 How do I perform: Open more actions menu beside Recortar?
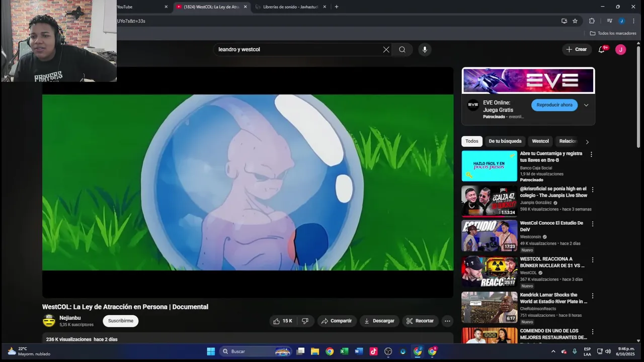pos(447,321)
